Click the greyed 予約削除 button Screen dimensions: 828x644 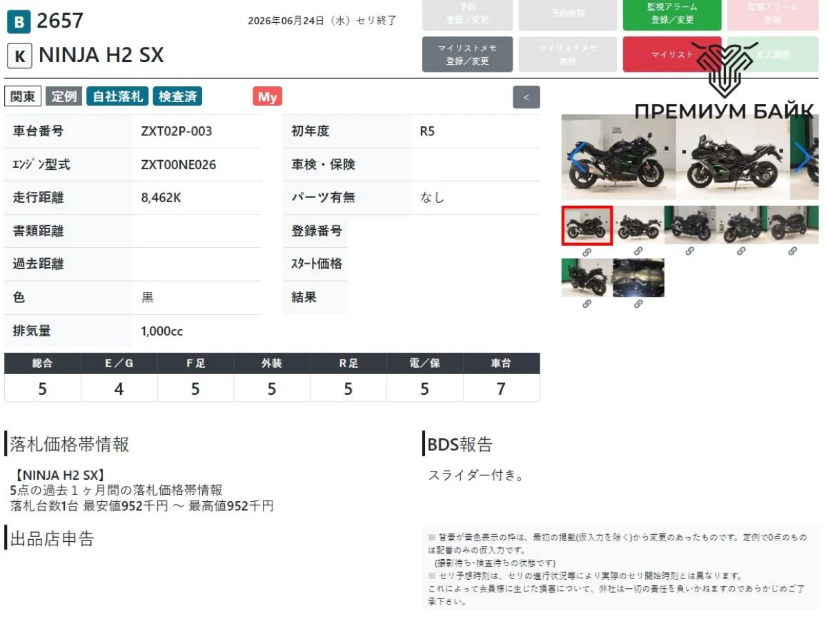(x=568, y=13)
